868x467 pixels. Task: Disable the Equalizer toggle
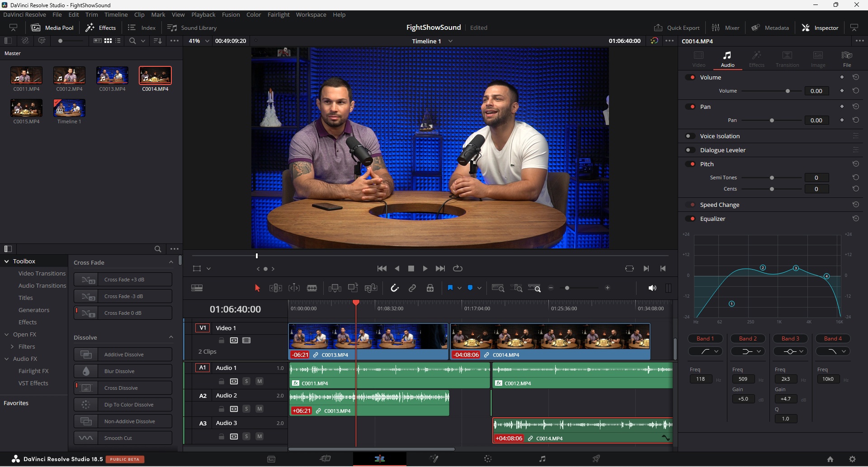(x=691, y=219)
